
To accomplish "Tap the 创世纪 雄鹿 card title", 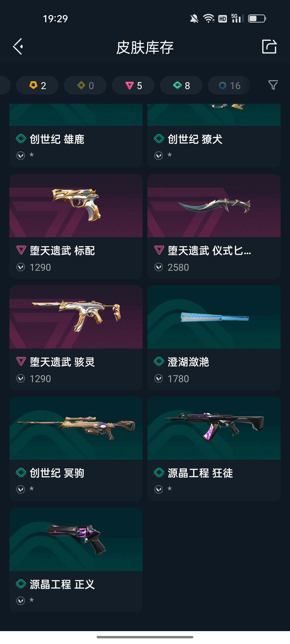I will (57, 139).
